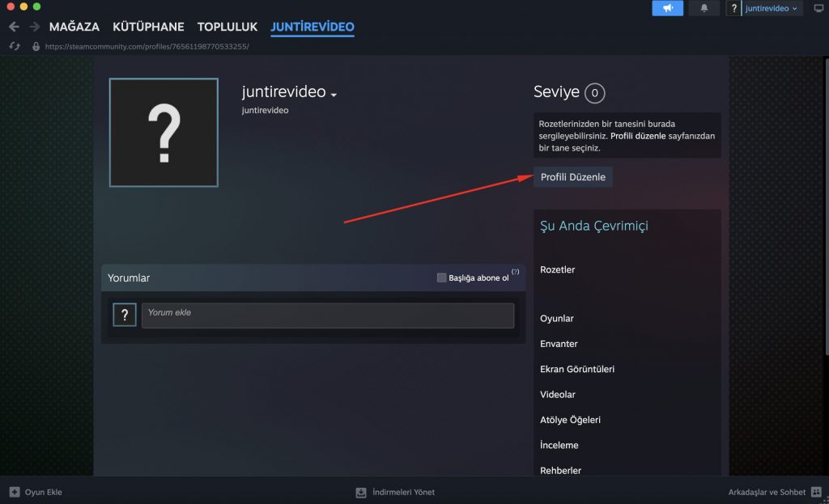829x504 pixels.
Task: Click the downloads icon next to İndirmeleri Yönet
Action: click(361, 493)
